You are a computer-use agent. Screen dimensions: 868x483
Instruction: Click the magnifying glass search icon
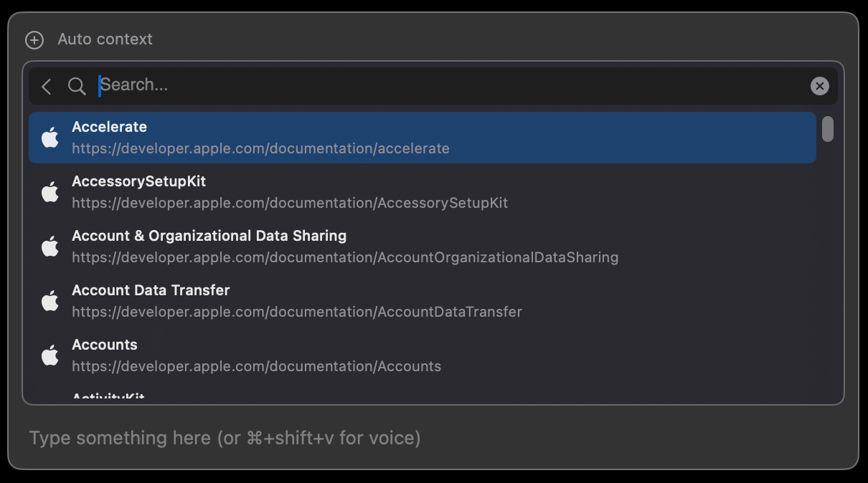pyautogui.click(x=77, y=87)
